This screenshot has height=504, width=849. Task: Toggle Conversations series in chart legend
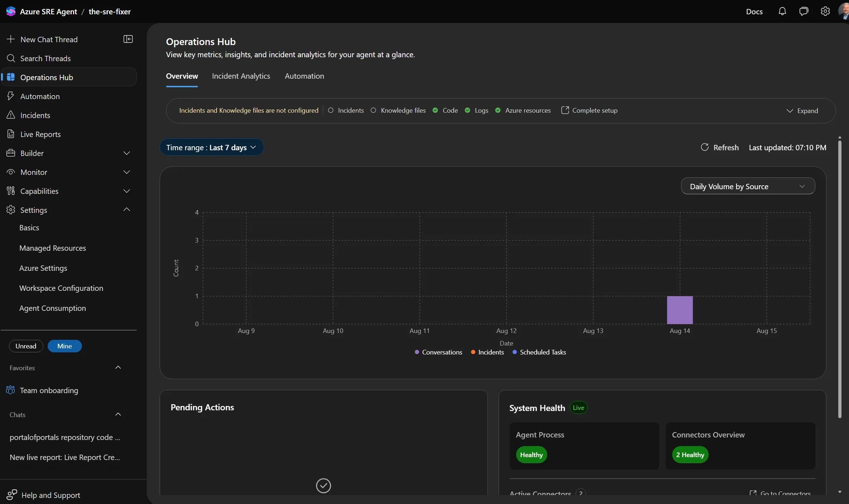[438, 352]
